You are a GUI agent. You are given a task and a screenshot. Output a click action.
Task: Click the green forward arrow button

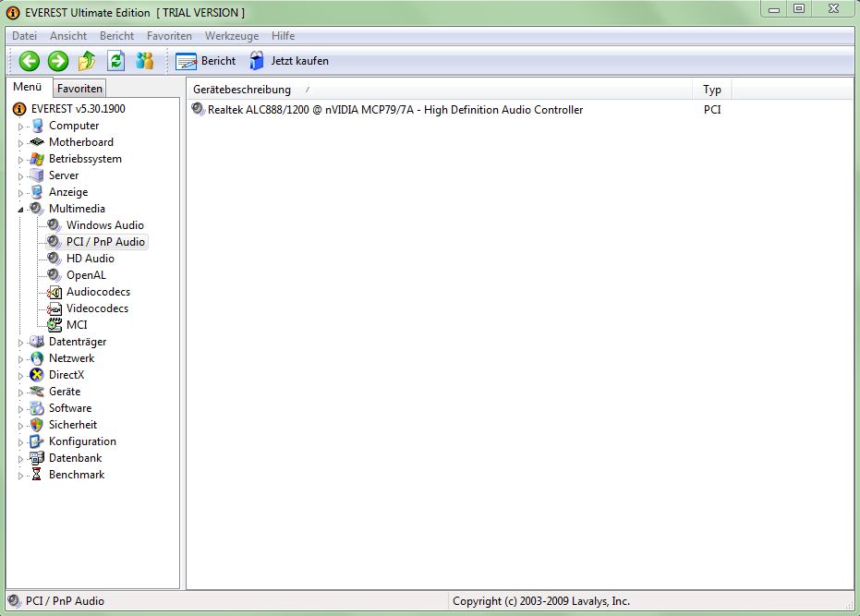(x=58, y=61)
